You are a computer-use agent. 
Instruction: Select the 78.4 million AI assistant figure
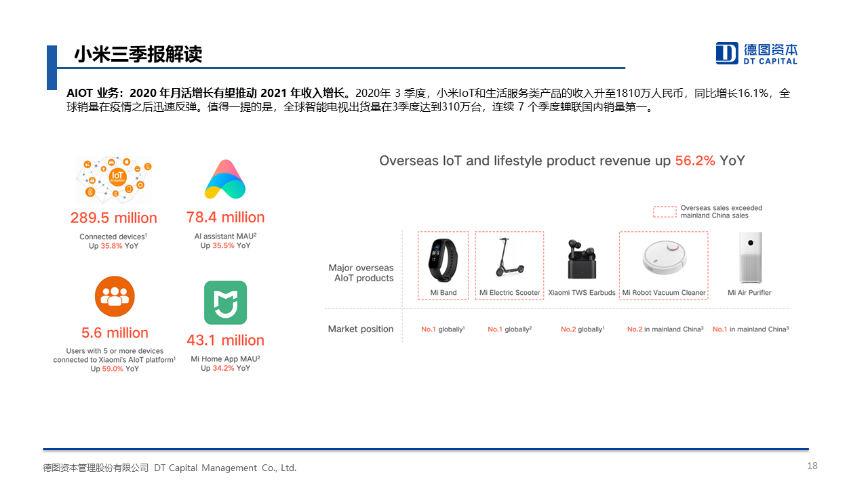coord(225,218)
